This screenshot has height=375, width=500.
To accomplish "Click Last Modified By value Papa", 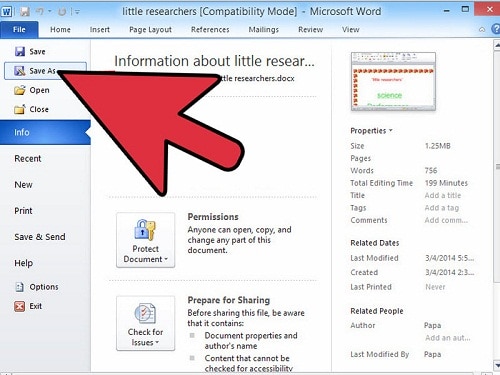I will [432, 354].
